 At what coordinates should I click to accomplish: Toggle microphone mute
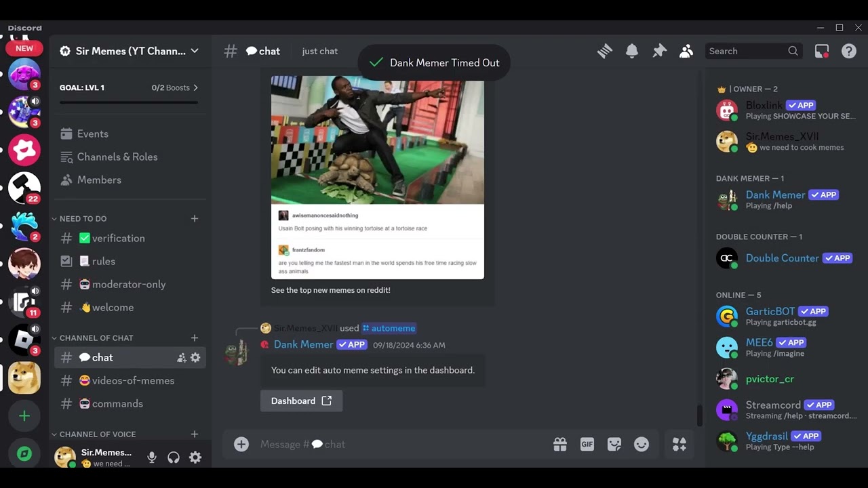[152, 457]
